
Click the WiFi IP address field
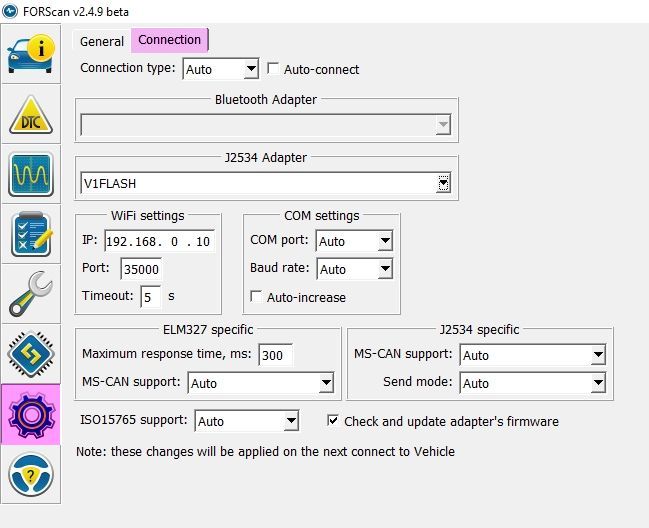159,241
